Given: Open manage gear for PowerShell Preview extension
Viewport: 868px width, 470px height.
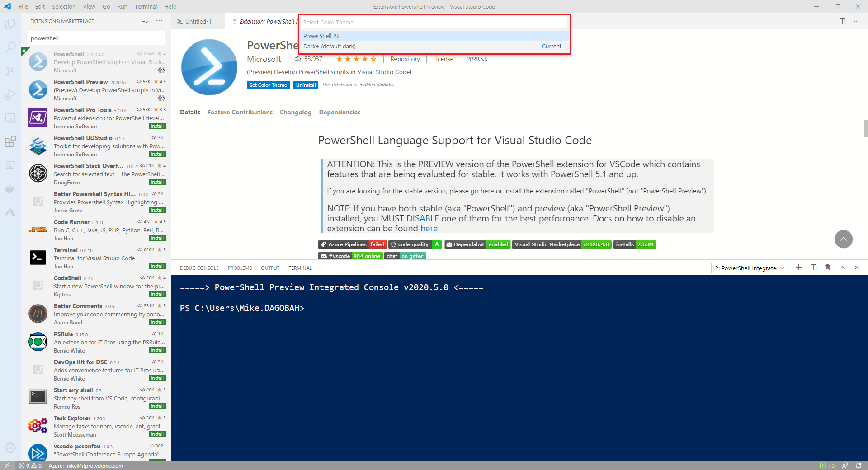Looking at the screenshot, I should pos(161,98).
